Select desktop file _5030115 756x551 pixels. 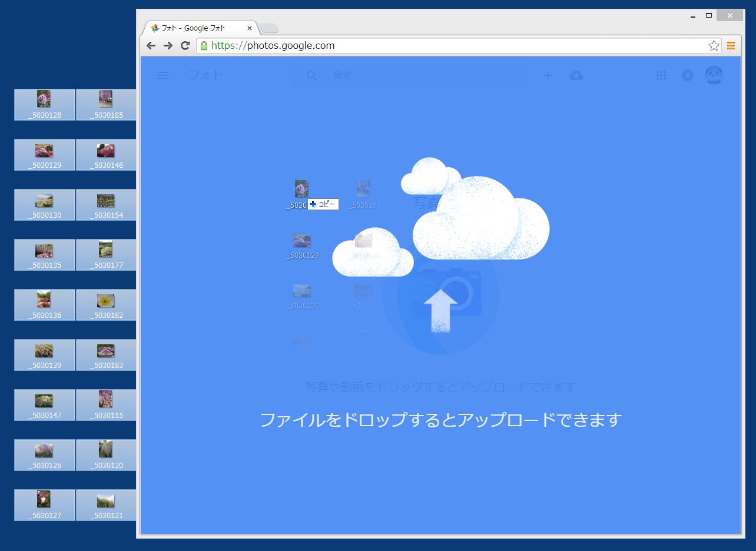(107, 405)
